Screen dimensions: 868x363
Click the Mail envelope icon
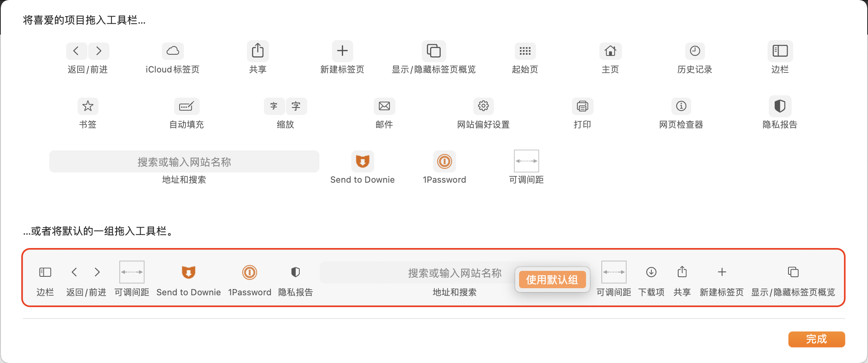pos(384,106)
